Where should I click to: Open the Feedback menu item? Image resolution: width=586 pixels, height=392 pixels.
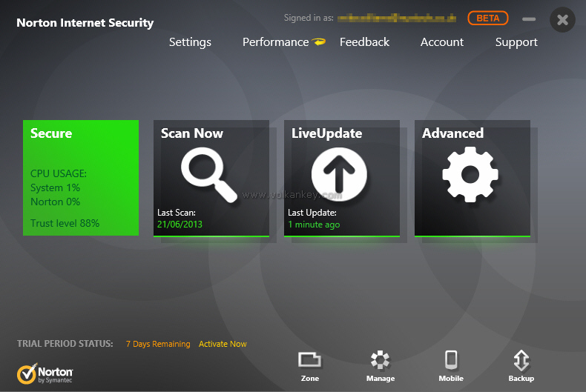click(x=364, y=42)
